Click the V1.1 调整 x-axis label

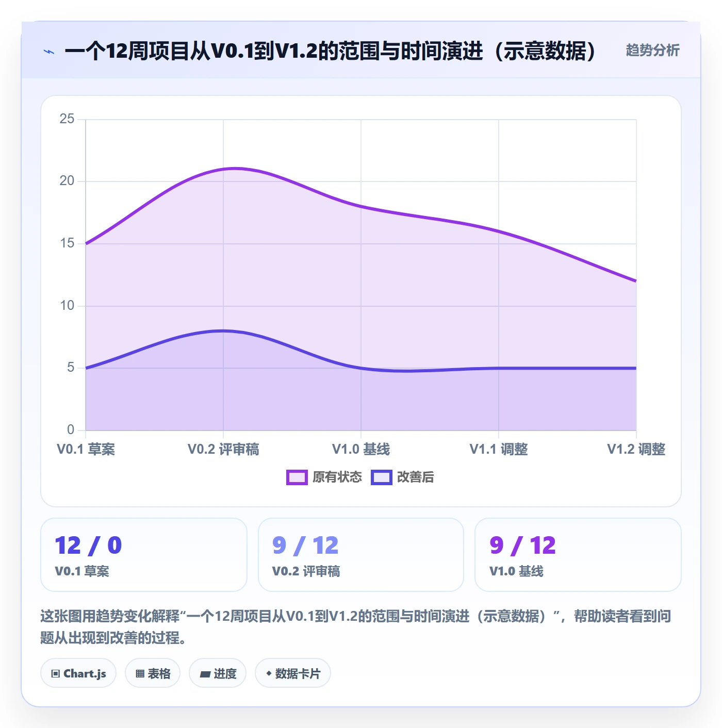point(499,449)
